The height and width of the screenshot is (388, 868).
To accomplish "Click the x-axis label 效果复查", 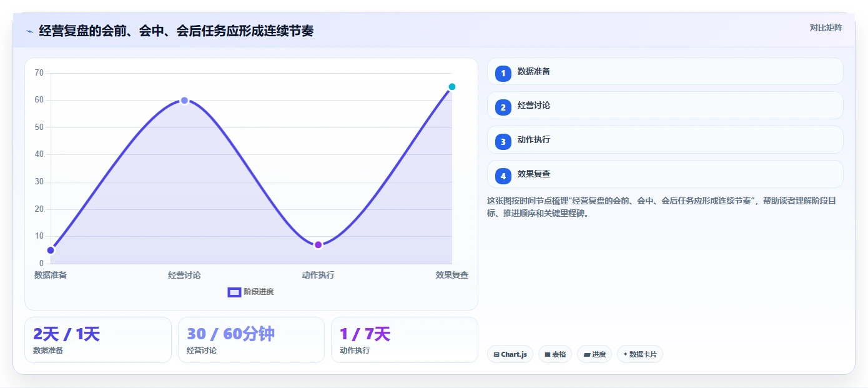I will coord(452,275).
